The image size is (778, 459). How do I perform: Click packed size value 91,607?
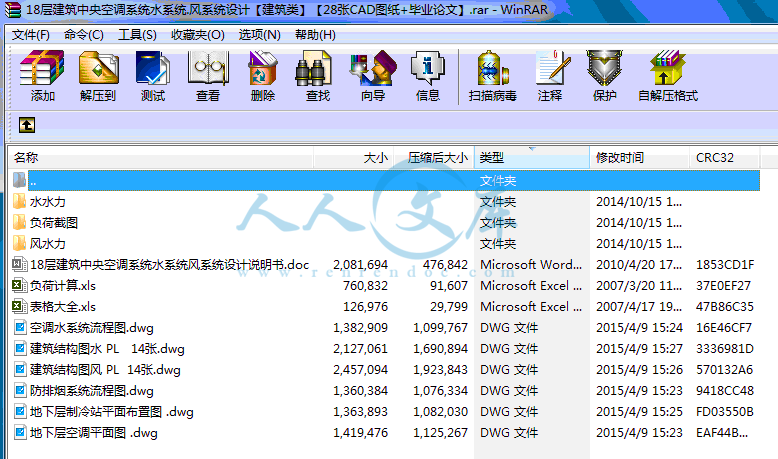(449, 286)
